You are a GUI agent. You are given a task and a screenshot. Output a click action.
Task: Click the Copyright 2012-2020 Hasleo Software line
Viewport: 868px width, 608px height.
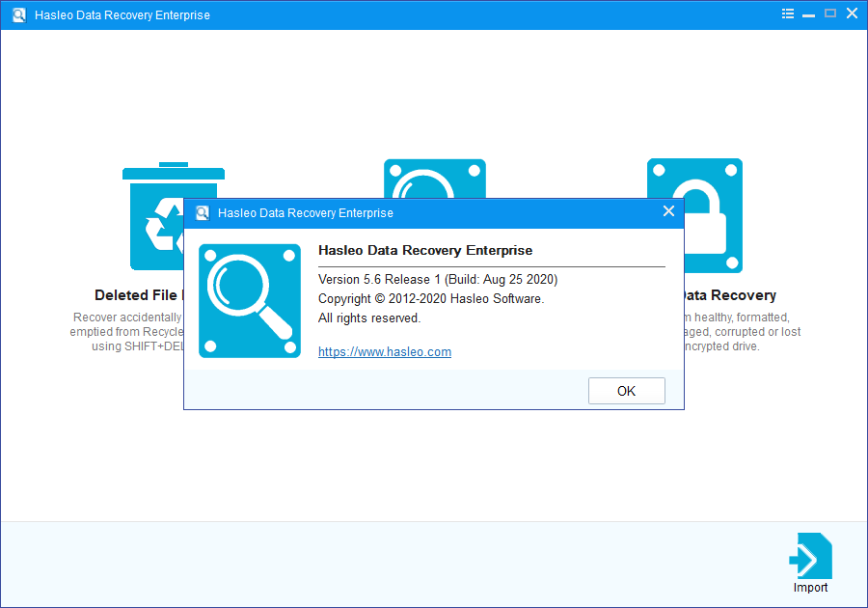point(431,299)
